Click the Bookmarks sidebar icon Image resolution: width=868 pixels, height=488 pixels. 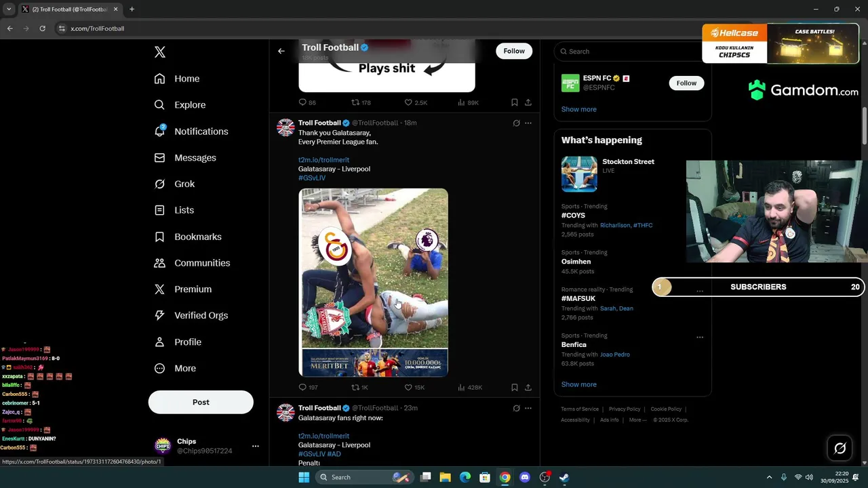click(x=160, y=237)
